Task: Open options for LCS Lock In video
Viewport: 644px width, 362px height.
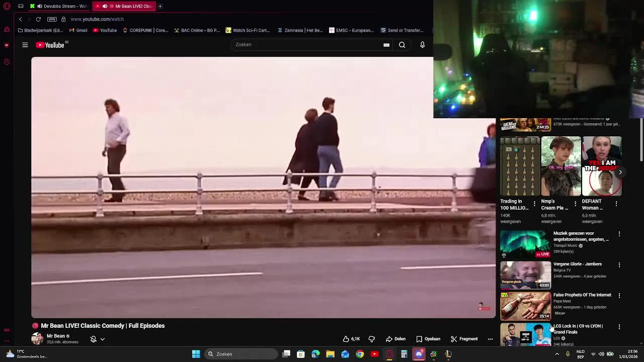Action: (619, 327)
